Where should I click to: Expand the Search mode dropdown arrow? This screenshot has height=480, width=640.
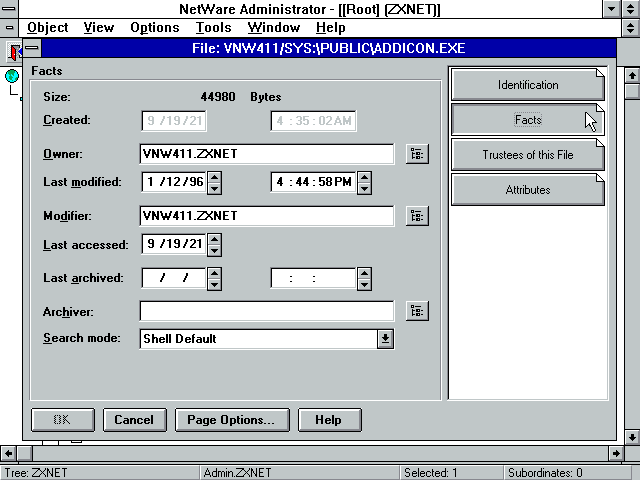click(x=385, y=339)
